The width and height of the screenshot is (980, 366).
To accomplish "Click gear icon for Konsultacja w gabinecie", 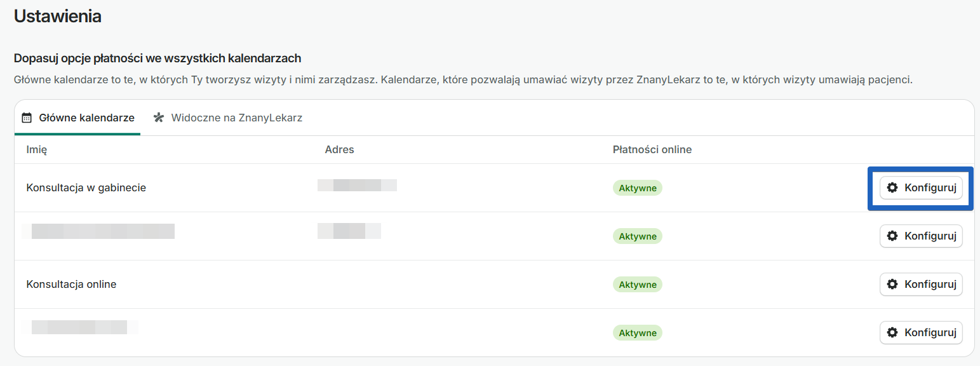I will click(x=892, y=187).
